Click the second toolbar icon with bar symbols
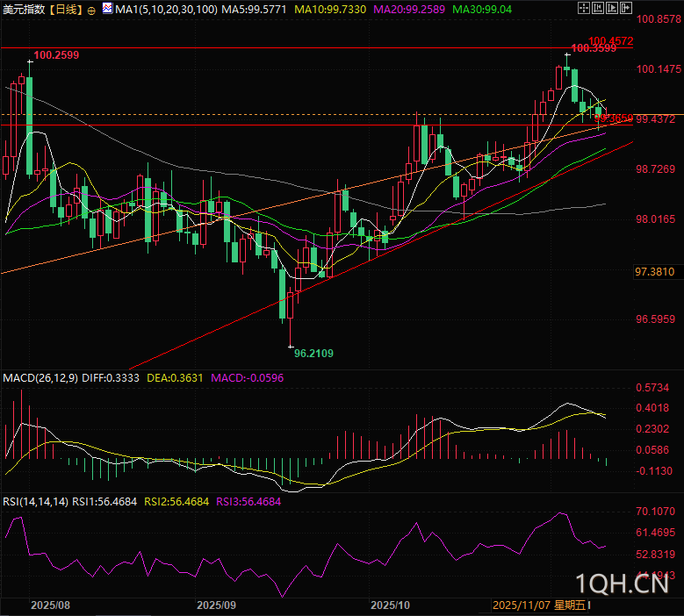 [x=598, y=8]
